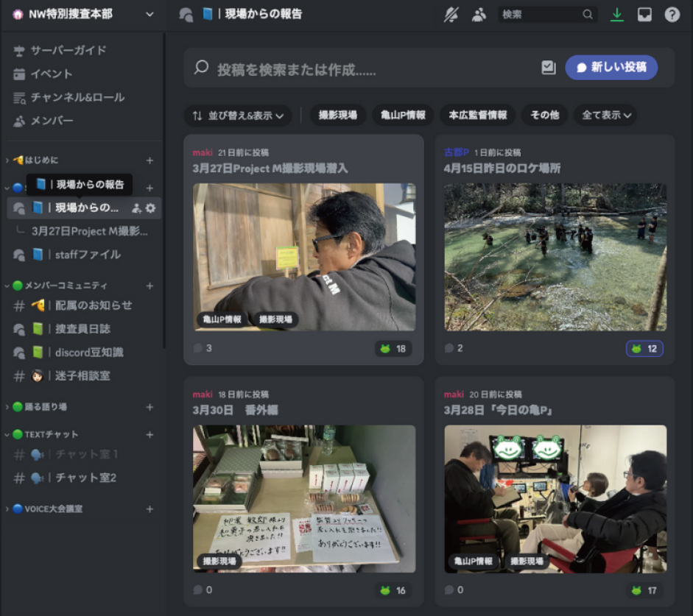Viewport: 693px width, 616px height.
Task: Open settings gear for 現場からの報告 channel
Action: 151,208
